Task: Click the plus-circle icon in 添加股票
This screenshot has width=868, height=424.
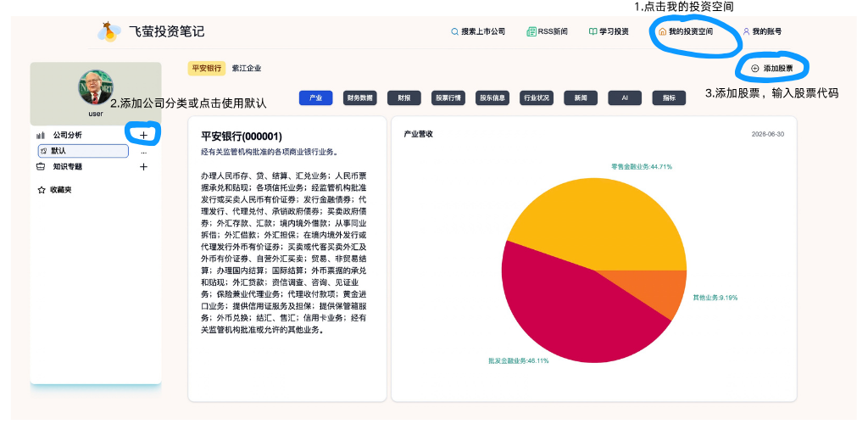Action: pyautogui.click(x=754, y=68)
